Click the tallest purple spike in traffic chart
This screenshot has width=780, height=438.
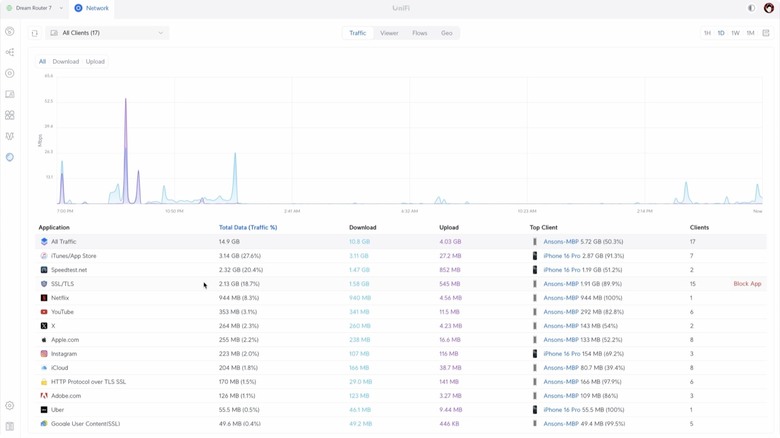click(x=125, y=149)
